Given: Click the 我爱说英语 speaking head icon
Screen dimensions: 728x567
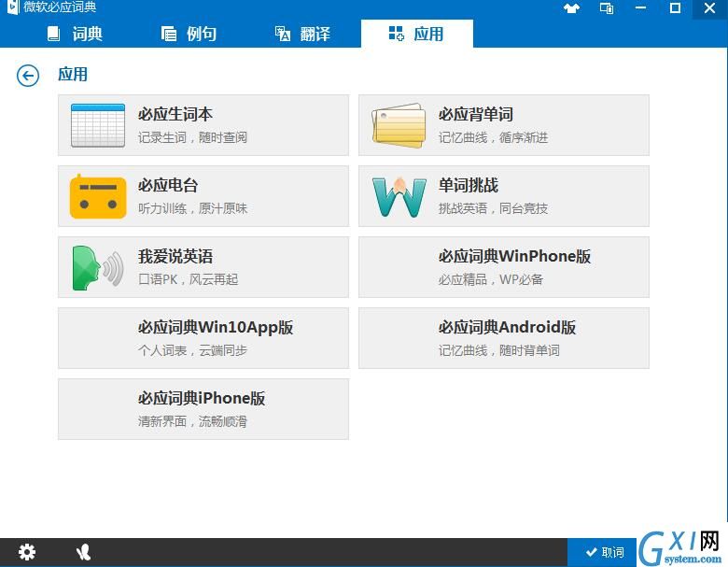Looking at the screenshot, I should pos(98,268).
